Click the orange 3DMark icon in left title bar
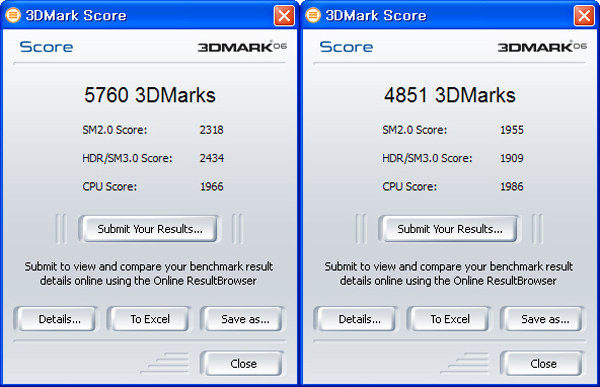The height and width of the screenshot is (387, 600). 13,15
